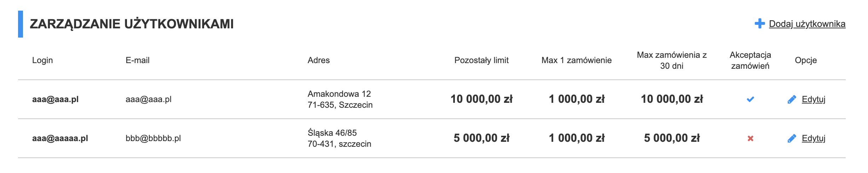Viewport: 868px width, 173px height.
Task: Toggle blue checkmark acceptance for aaa@aaa.pl
Action: point(750,99)
